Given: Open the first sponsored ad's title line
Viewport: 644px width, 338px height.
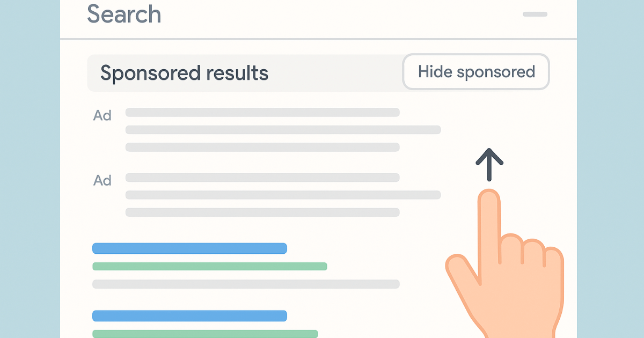Looking at the screenshot, I should (262, 113).
